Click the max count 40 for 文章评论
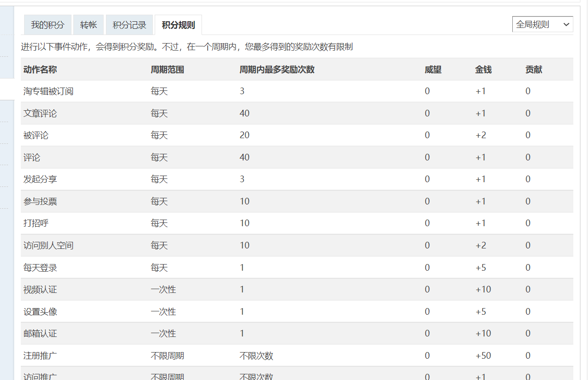The image size is (588, 380). click(245, 114)
